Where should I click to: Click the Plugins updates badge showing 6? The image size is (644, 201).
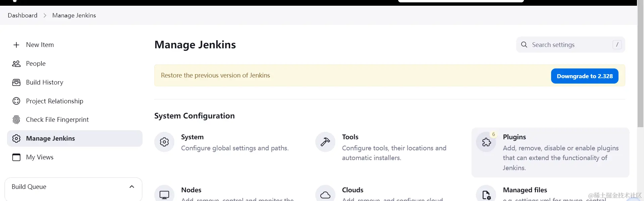[493, 134]
